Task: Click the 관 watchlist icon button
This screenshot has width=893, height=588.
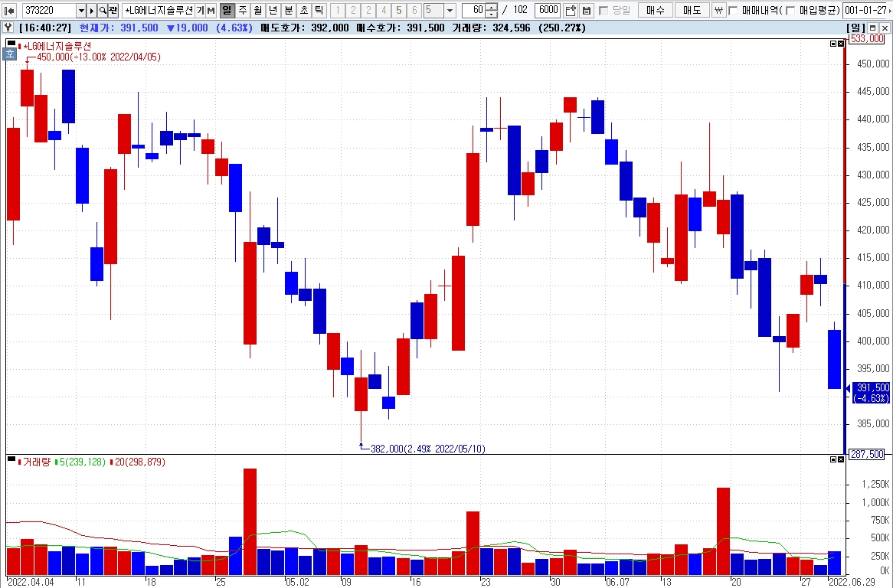Action: (x=113, y=10)
